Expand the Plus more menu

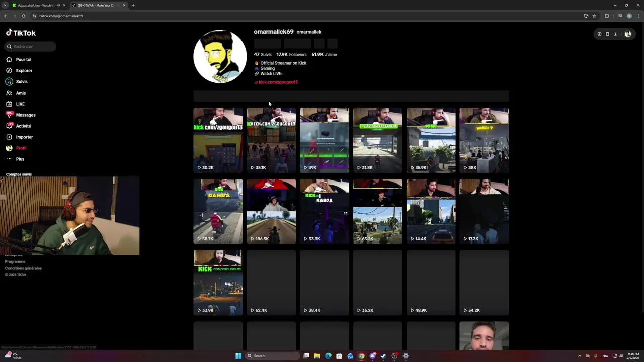click(x=15, y=159)
